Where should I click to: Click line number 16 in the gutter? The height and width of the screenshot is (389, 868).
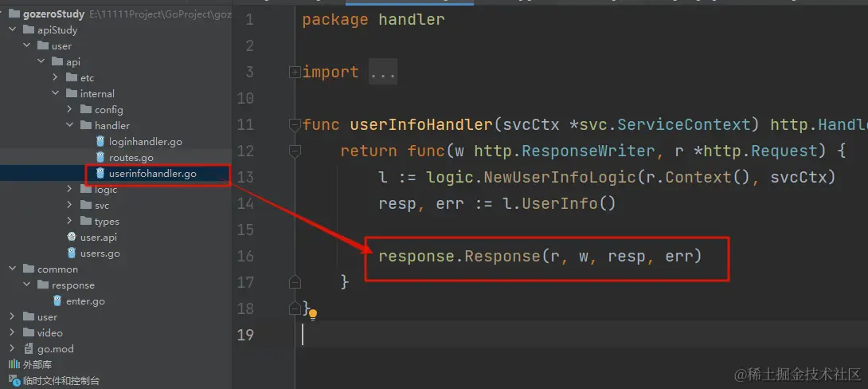pyautogui.click(x=246, y=256)
